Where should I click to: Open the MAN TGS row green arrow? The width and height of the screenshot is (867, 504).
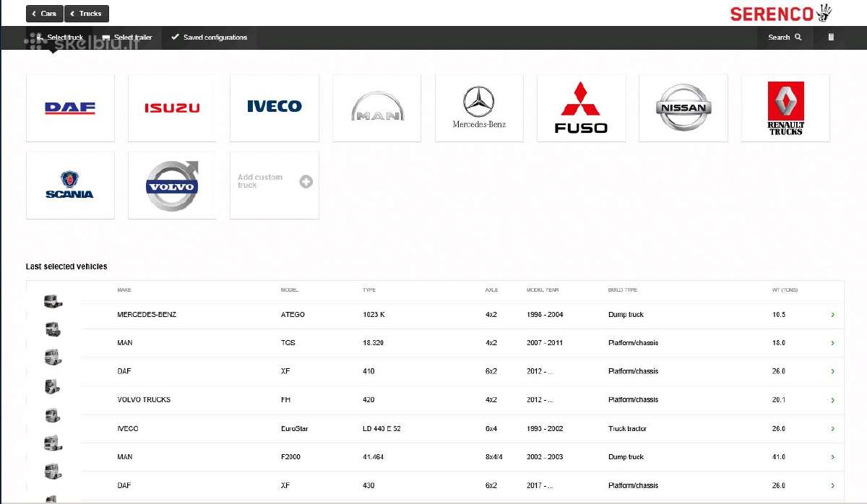(833, 343)
